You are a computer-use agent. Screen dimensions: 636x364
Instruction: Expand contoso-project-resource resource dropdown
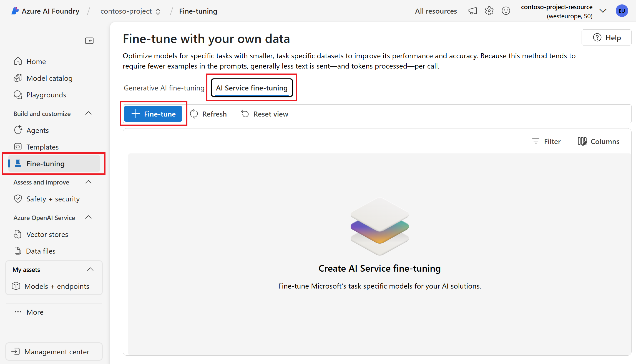coord(603,11)
